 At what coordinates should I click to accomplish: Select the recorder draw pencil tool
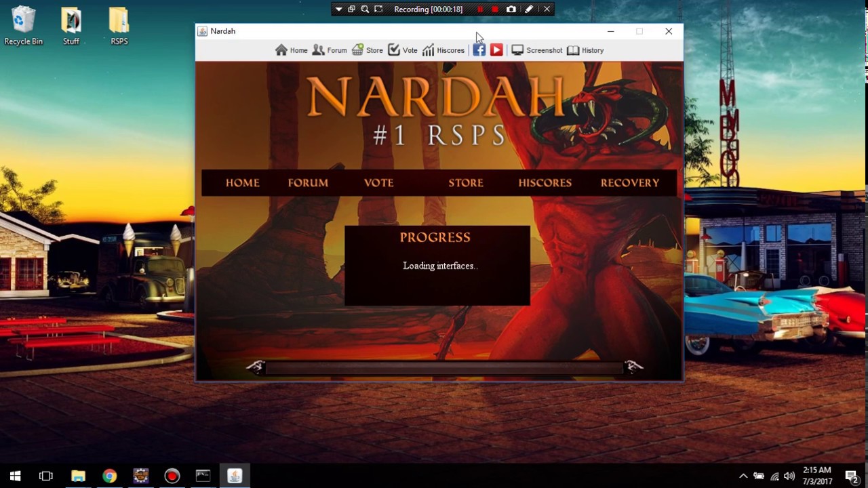529,9
